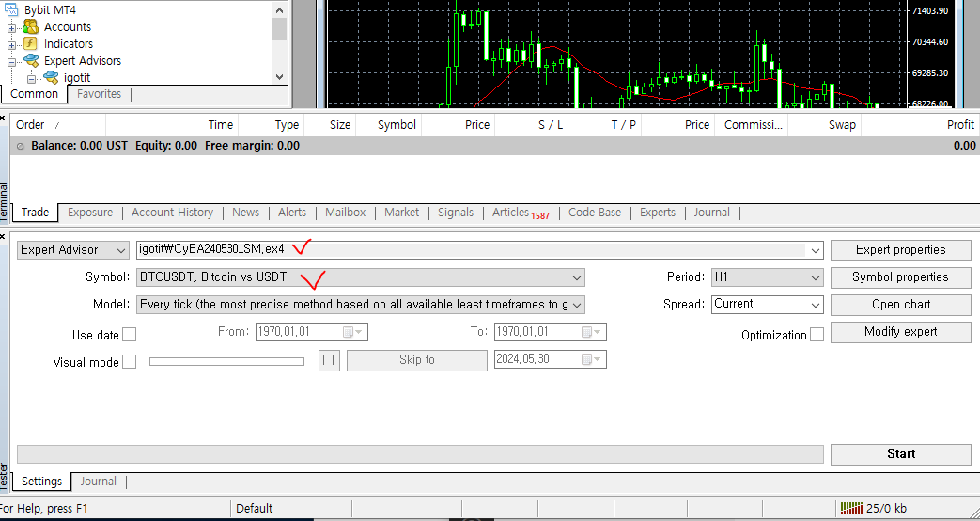This screenshot has width=980, height=521.
Task: Collapse the igotit tree node
Action: click(x=31, y=79)
